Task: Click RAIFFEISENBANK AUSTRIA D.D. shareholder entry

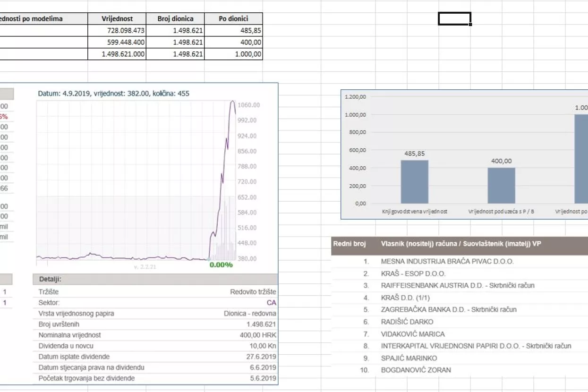Action: pos(457,286)
